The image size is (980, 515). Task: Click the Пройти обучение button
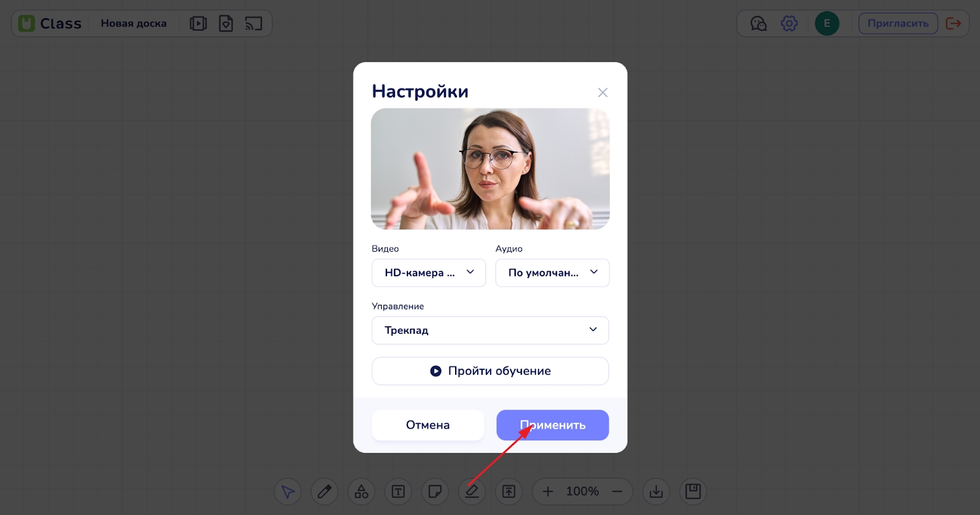pyautogui.click(x=490, y=371)
